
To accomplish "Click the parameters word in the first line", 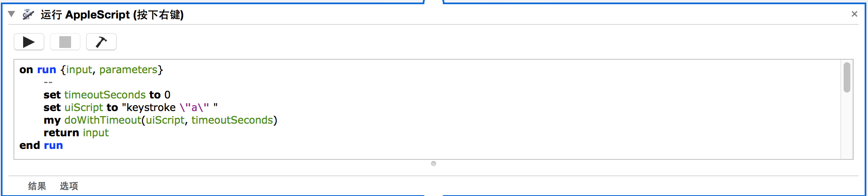I will point(128,70).
